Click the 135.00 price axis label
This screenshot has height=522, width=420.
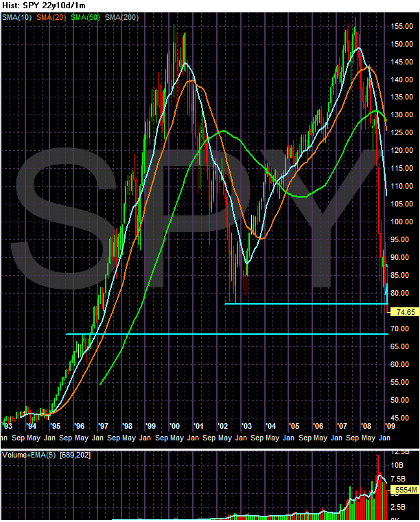click(x=401, y=97)
